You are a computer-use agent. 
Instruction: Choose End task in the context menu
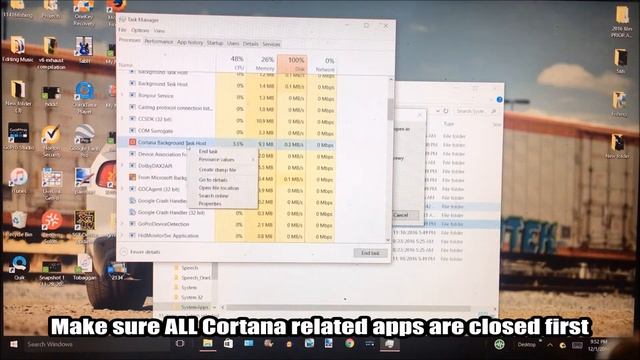(x=208, y=151)
